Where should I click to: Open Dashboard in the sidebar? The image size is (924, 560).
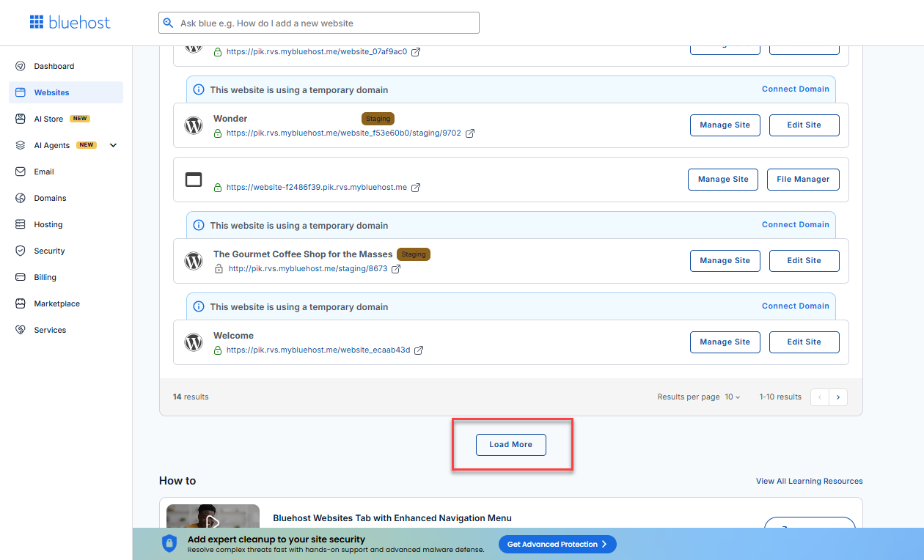[66, 66]
